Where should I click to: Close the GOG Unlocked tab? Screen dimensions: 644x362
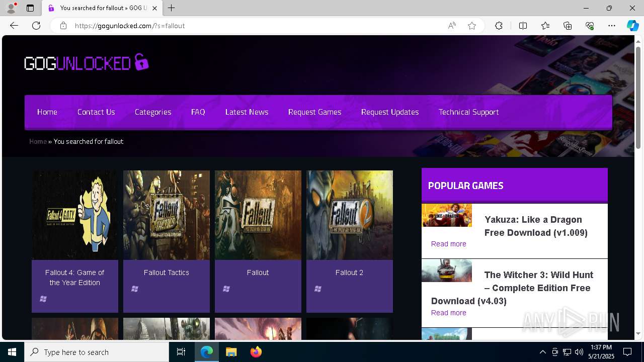coord(155,8)
